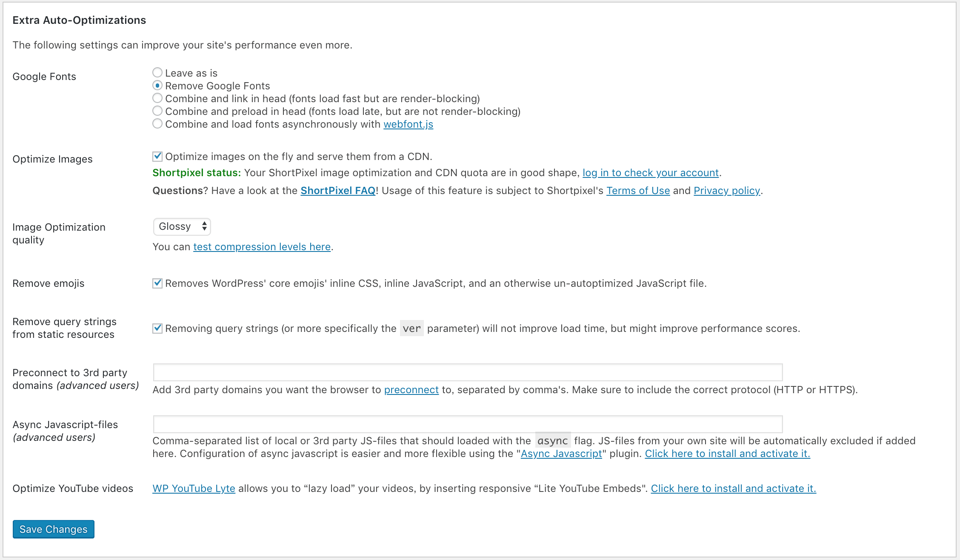
Task: Open 'test compression levels here' link
Action: pos(262,247)
